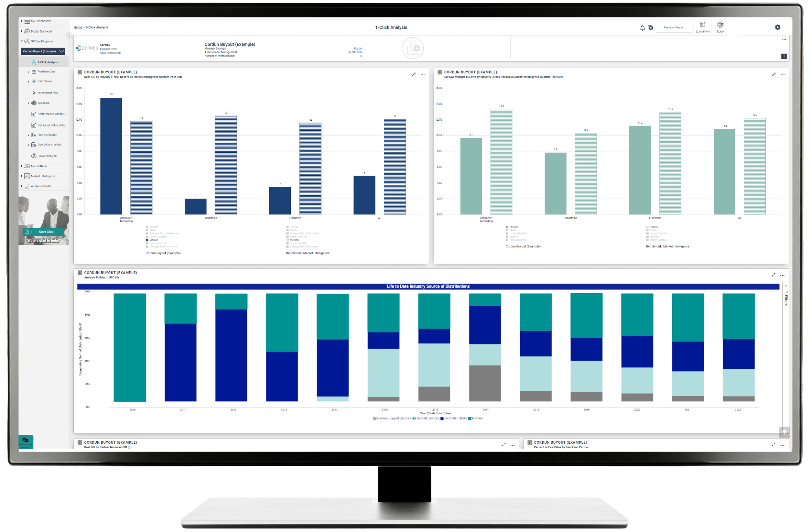Click info icon on Analysis Builder panel
Viewport: 812px width, 532px height.
(x=80, y=273)
